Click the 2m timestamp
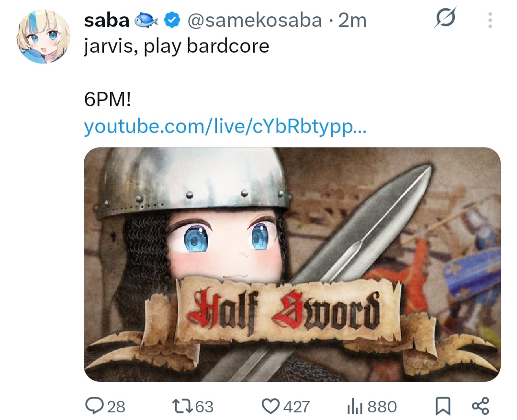This screenshot has height=420, width=517. pos(352,21)
